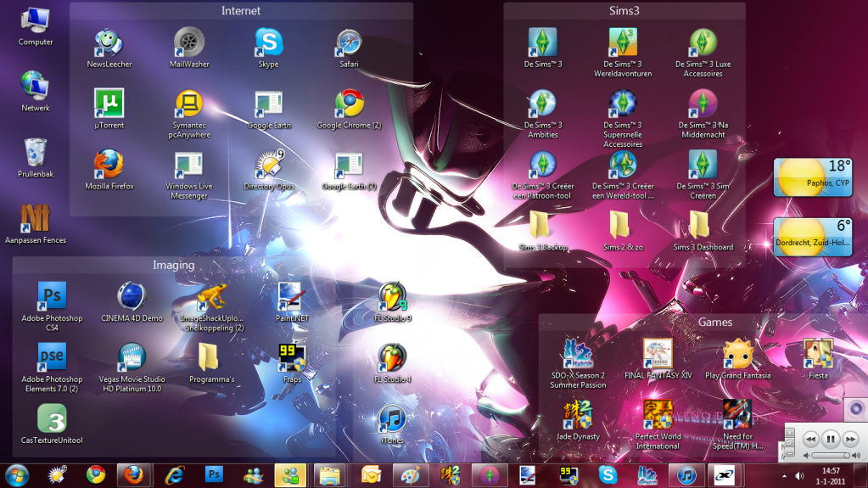
Task: Launch FL Studio 4
Action: (393, 362)
